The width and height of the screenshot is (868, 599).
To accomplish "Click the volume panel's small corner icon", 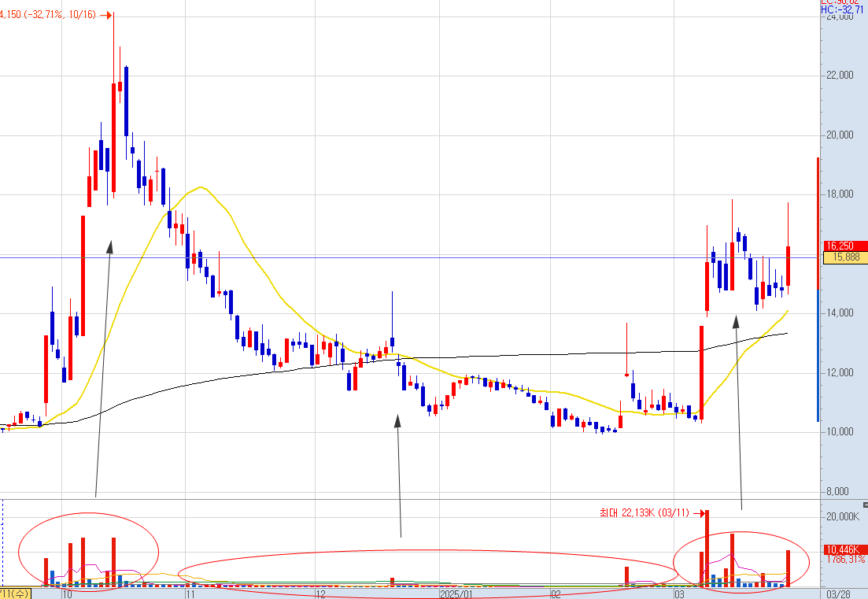I will [x=865, y=505].
